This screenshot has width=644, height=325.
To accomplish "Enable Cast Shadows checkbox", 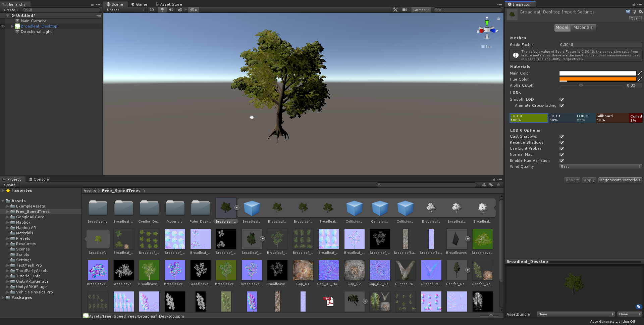I will pyautogui.click(x=561, y=136).
